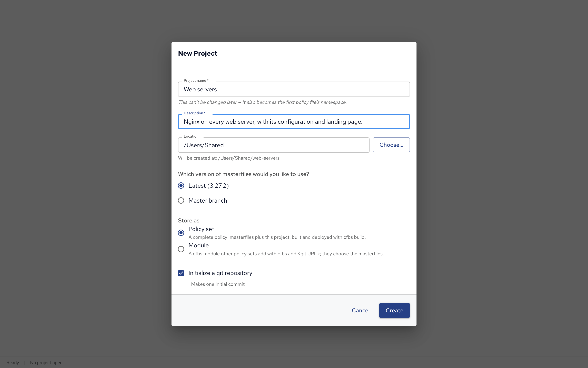Click into the Description text field
This screenshot has width=588, height=368.
coord(294,122)
